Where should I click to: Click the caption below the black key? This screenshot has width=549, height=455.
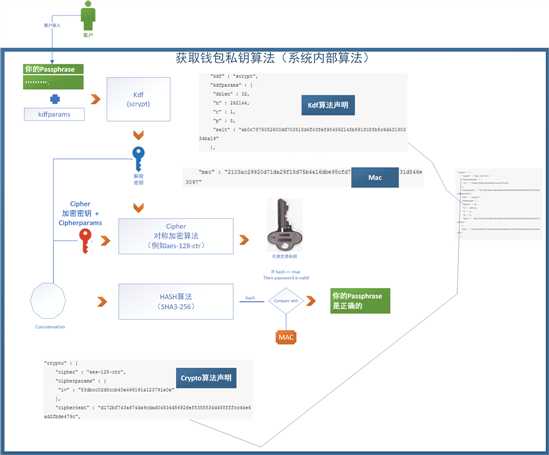click(285, 256)
